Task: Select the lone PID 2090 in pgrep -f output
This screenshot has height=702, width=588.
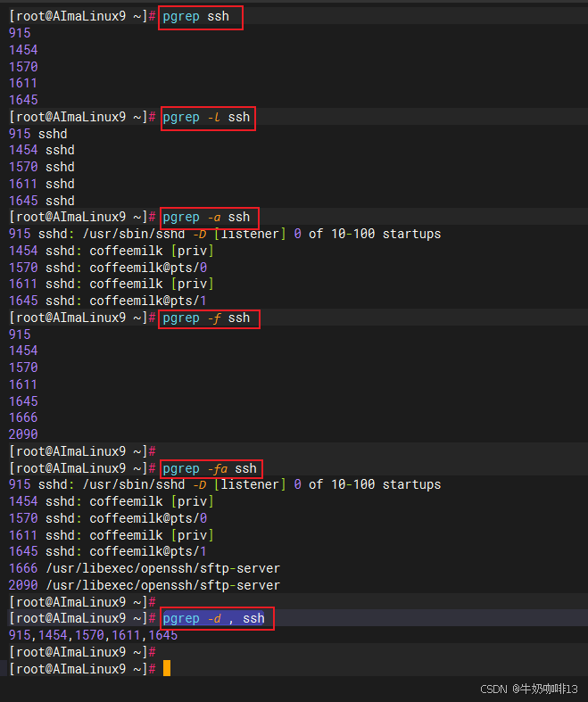Action: tap(23, 434)
